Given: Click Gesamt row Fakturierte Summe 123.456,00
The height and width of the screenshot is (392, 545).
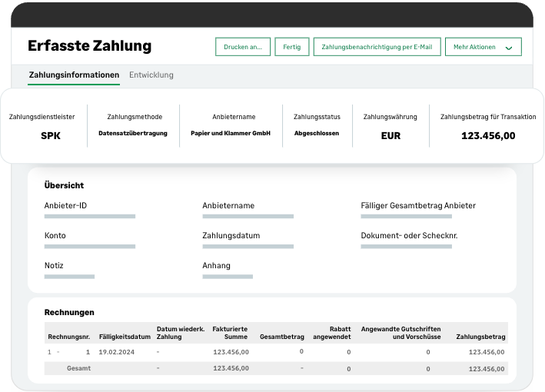Looking at the screenshot, I should coord(231,368).
